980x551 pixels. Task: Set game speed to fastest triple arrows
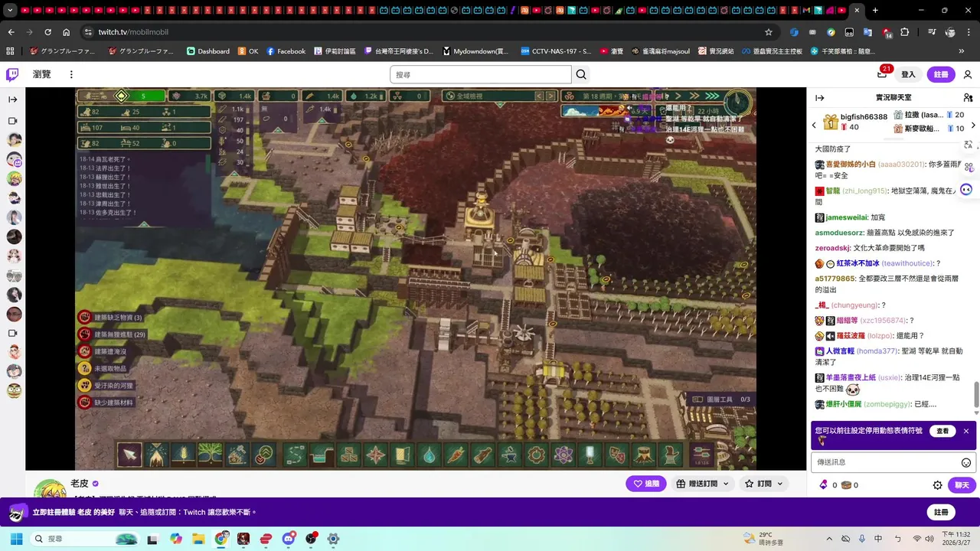point(713,96)
